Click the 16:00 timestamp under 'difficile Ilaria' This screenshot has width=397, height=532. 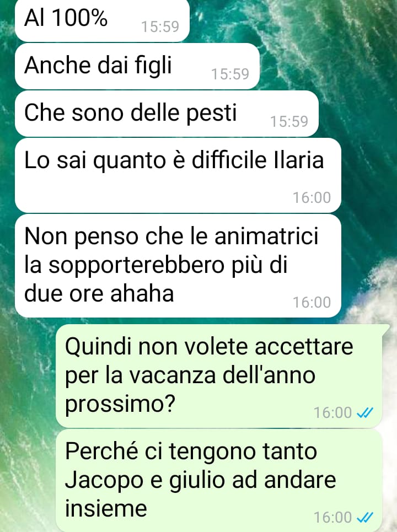312,197
